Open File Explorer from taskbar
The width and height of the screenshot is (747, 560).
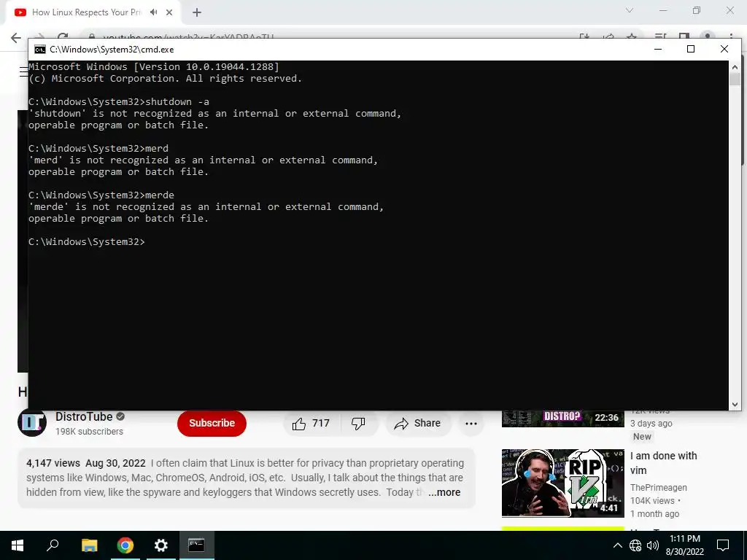89,545
